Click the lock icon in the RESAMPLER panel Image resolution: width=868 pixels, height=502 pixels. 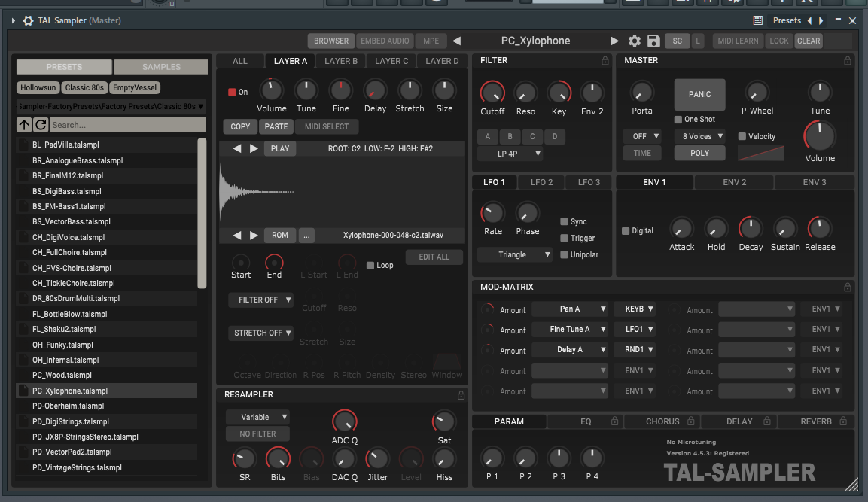click(x=461, y=395)
